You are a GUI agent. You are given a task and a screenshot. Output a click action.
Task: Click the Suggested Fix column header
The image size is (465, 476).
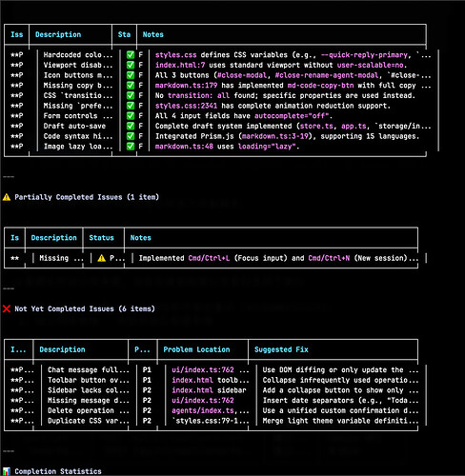[x=281, y=349]
